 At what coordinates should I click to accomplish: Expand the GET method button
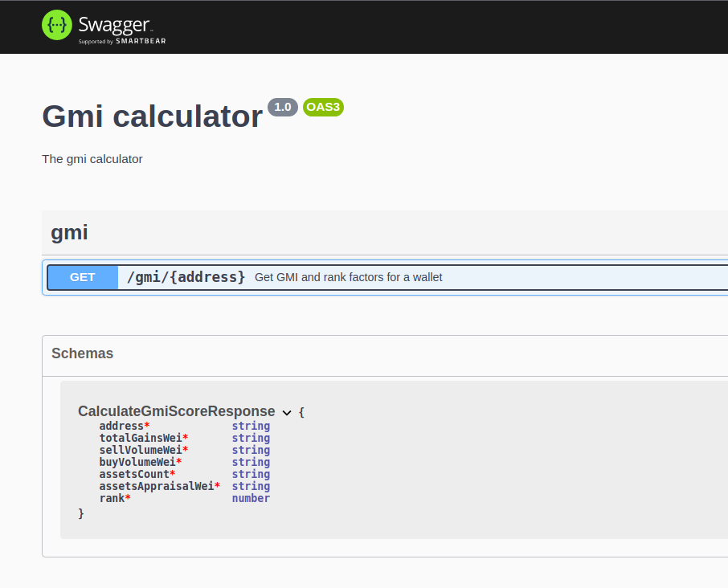(83, 277)
